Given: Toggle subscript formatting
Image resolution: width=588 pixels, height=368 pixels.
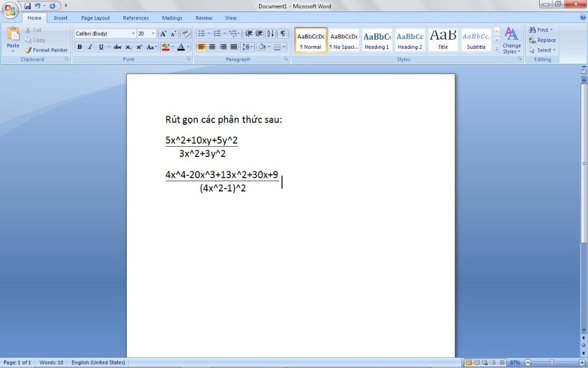Looking at the screenshot, I should tap(128, 47).
